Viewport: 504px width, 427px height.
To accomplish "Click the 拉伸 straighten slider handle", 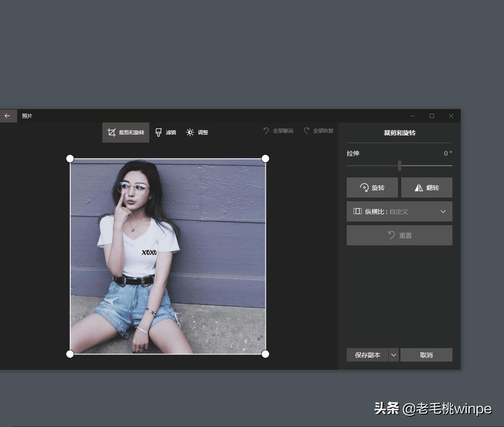I will (400, 166).
